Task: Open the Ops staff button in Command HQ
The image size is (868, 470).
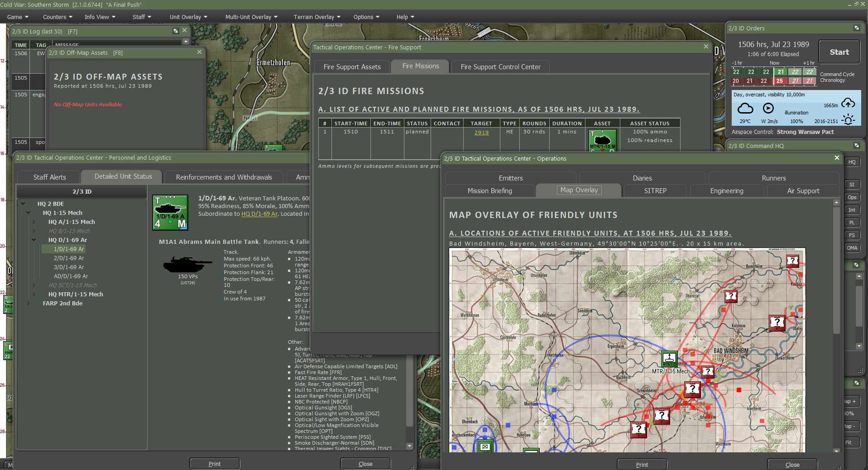Action: 852,197
